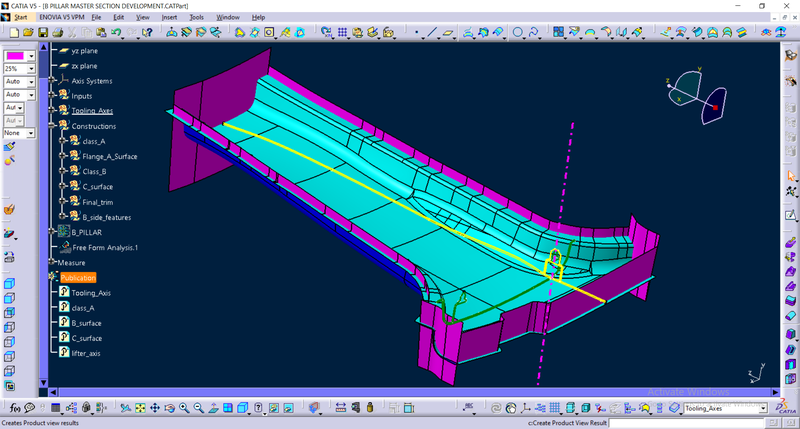Select Final_trim in the specification tree
This screenshot has width=800, height=429.
click(100, 202)
